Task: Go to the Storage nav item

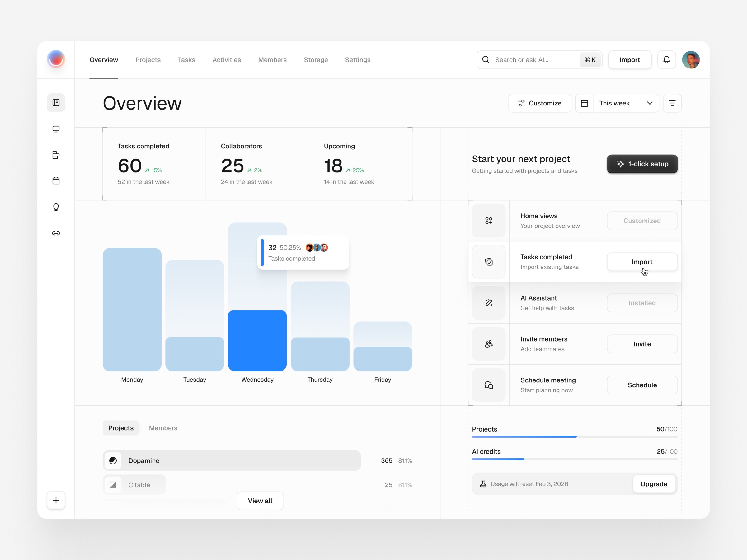Action: pos(316,60)
